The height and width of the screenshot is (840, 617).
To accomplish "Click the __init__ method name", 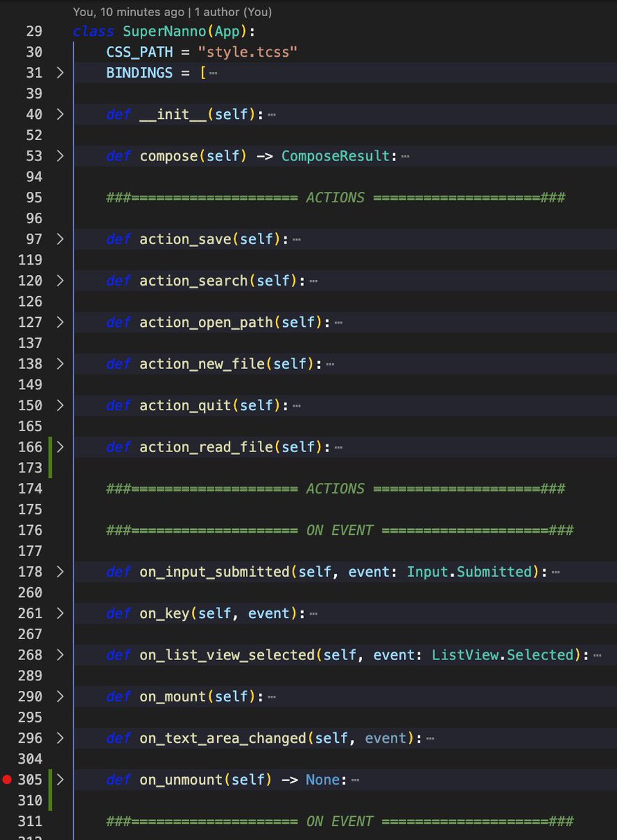I will (173, 114).
